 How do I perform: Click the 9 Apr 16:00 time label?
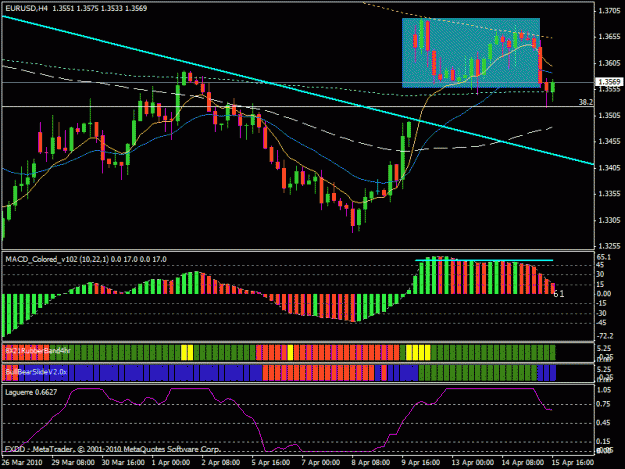click(x=421, y=462)
